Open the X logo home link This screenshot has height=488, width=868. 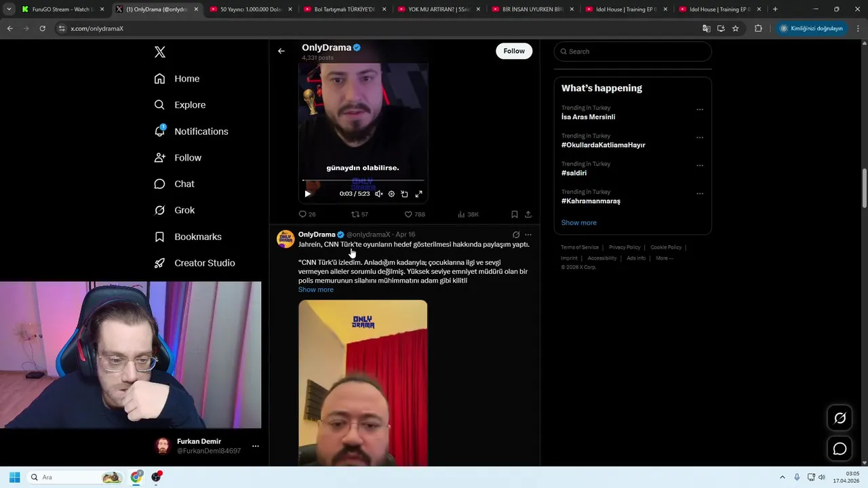coord(159,52)
